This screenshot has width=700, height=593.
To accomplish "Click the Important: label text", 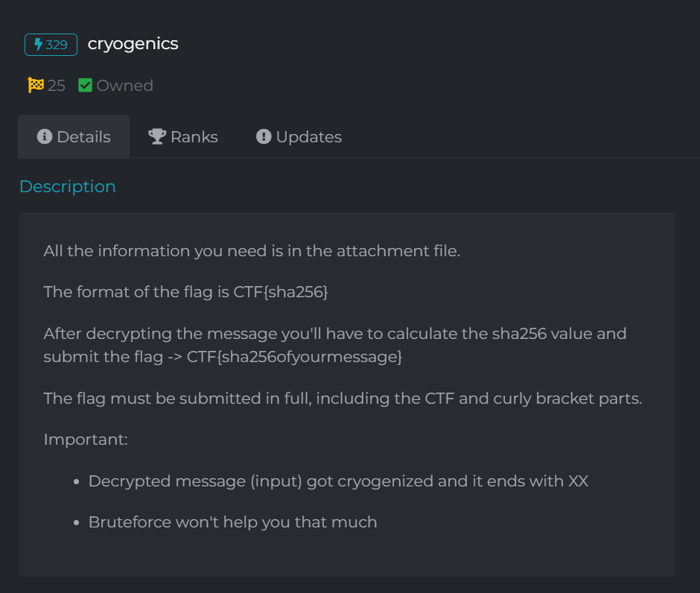I will [86, 440].
